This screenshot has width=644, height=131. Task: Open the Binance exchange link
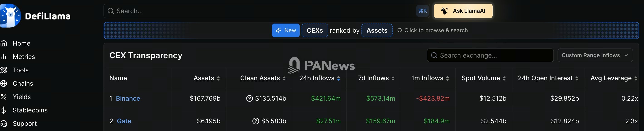click(128, 99)
